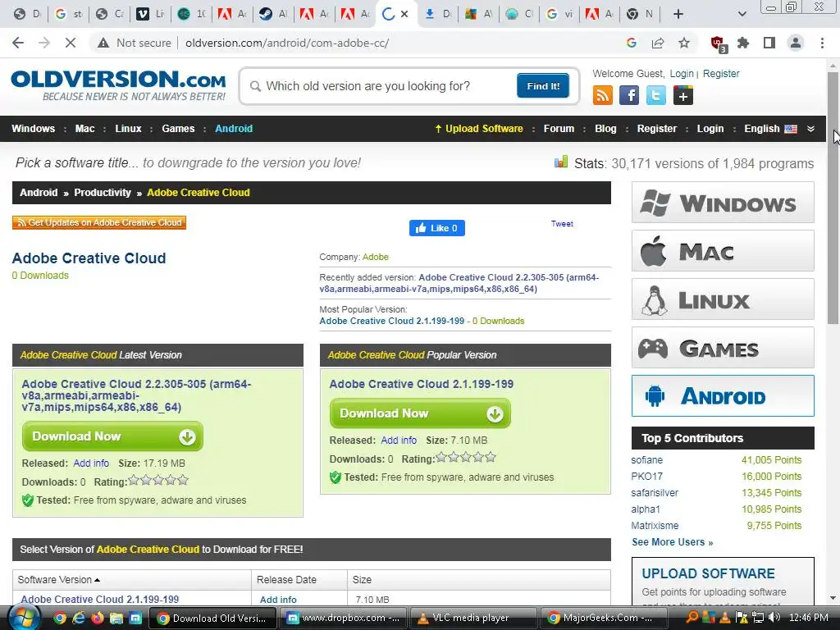Click the address bar URL
Image resolution: width=840 pixels, height=630 pixels.
[287, 43]
